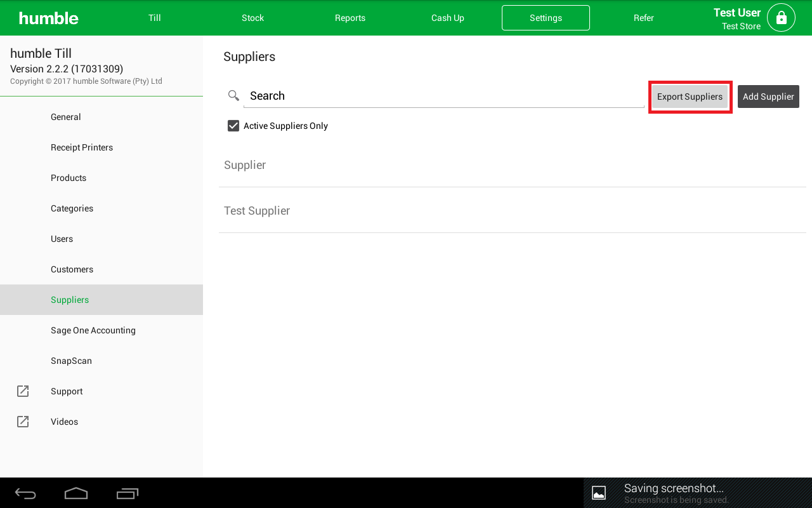812x508 pixels.
Task: Open Receipt Printers settings
Action: click(101, 147)
